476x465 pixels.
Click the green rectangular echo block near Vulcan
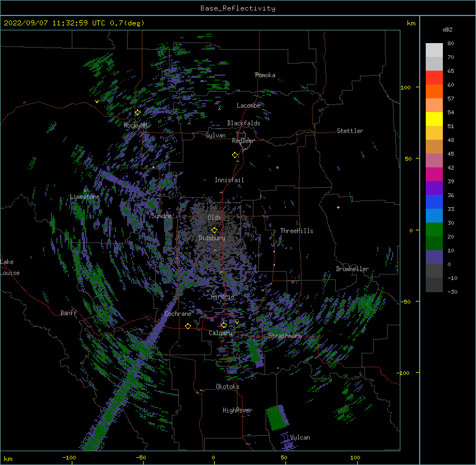pos(276,418)
